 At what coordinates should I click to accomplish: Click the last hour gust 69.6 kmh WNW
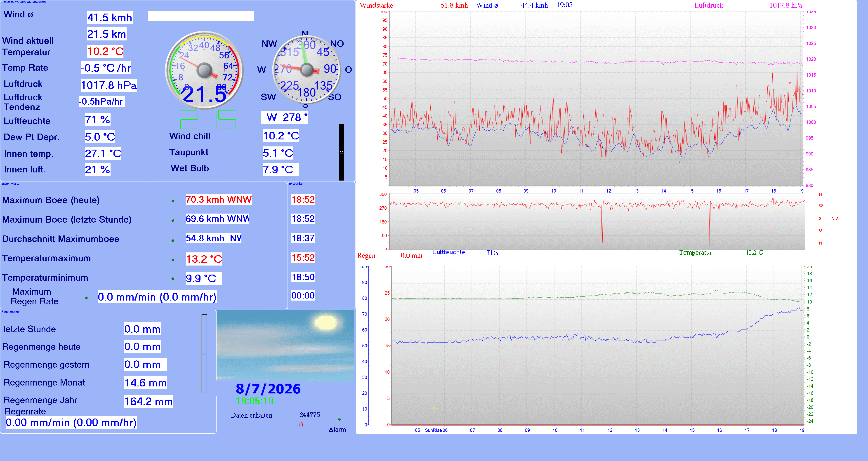coord(217,219)
